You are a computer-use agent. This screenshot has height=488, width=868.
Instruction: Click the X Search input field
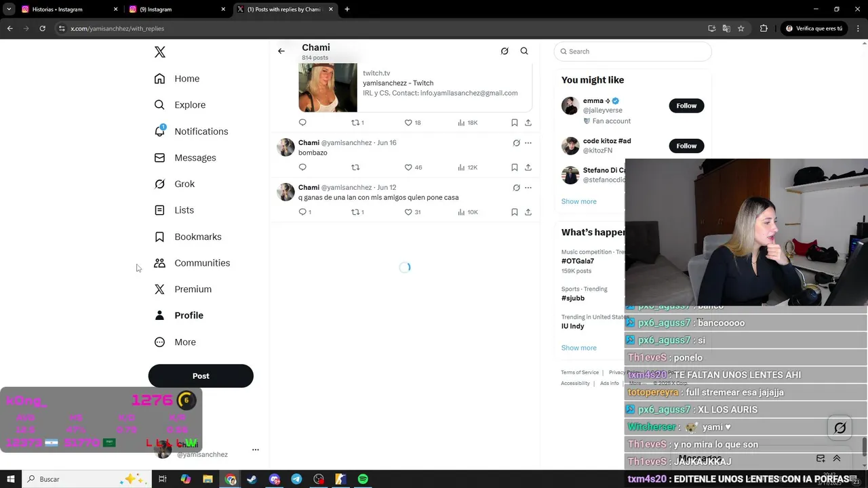tap(633, 52)
